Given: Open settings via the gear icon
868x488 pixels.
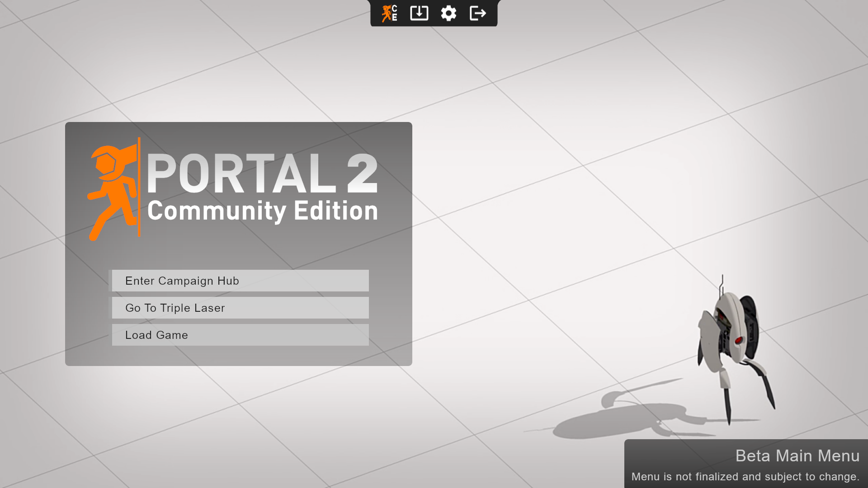Looking at the screenshot, I should pos(448,13).
